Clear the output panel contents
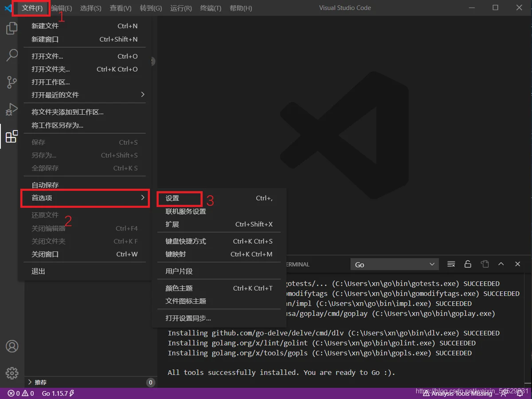Image resolution: width=532 pixels, height=399 pixels. (x=451, y=264)
